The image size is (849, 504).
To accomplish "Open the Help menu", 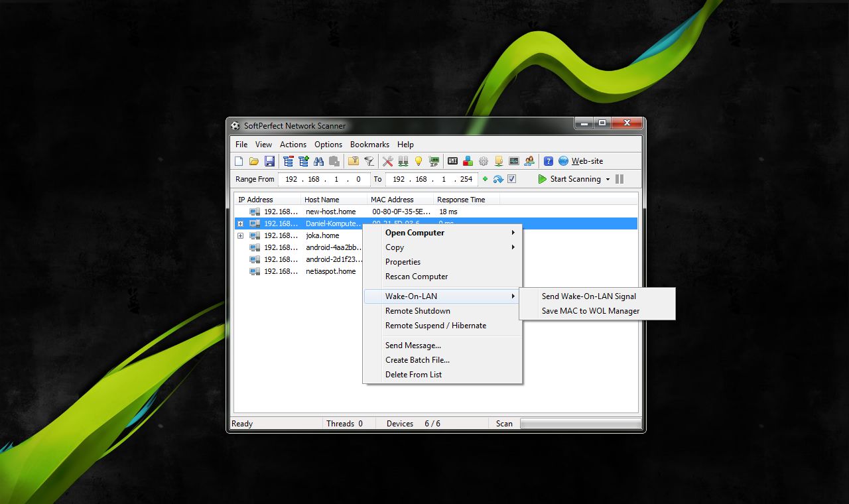I will click(405, 145).
